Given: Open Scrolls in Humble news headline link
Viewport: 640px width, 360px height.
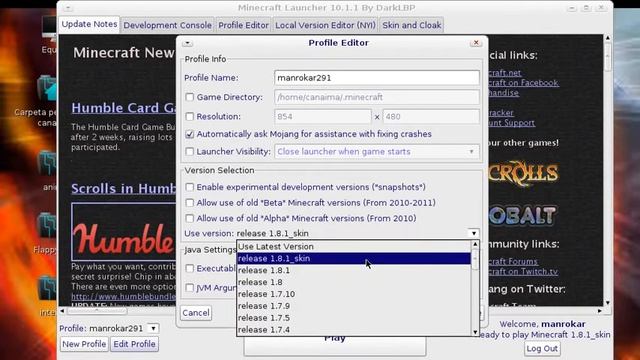Looking at the screenshot, I should [x=124, y=189].
